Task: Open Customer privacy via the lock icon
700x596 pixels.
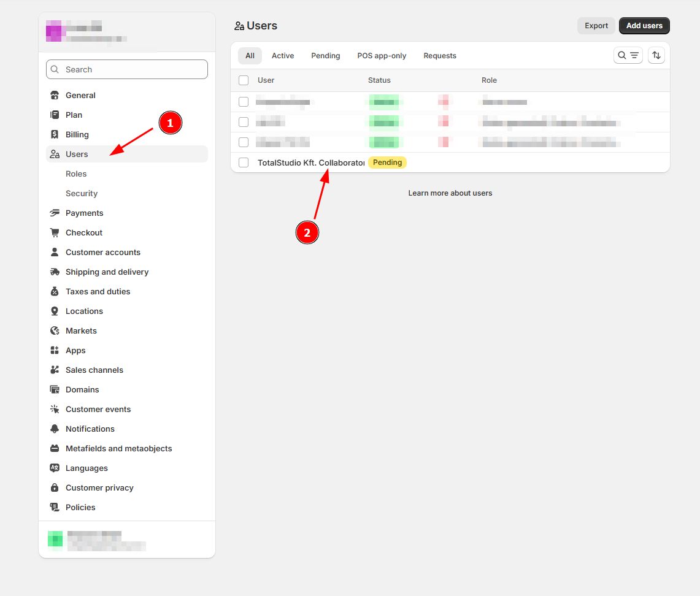Action: click(55, 487)
